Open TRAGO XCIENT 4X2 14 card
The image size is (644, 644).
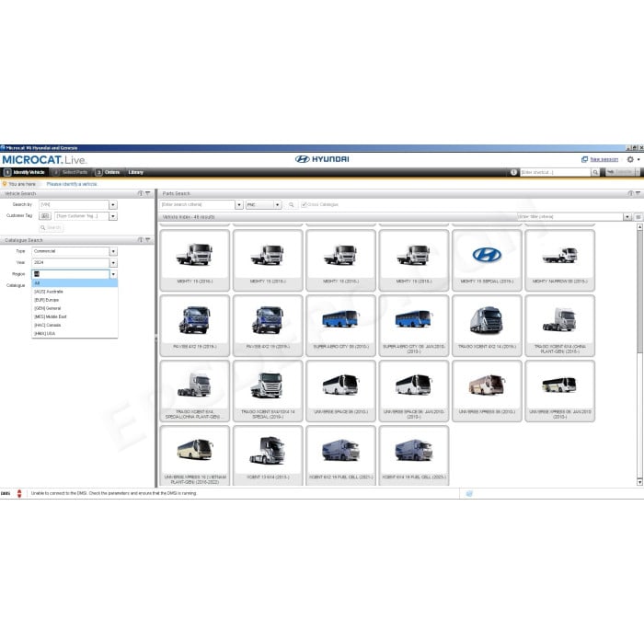[x=487, y=326]
